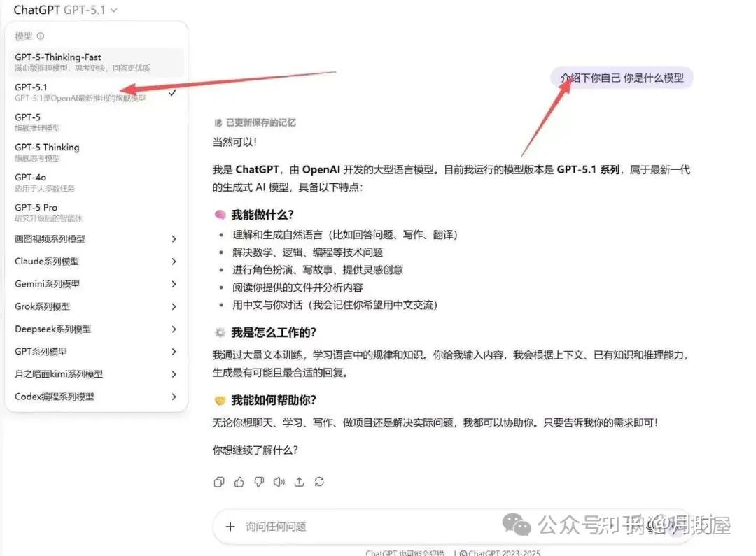
Task: Open the ChatGPT GPT-5.1 model selector dropdown
Action: click(66, 10)
